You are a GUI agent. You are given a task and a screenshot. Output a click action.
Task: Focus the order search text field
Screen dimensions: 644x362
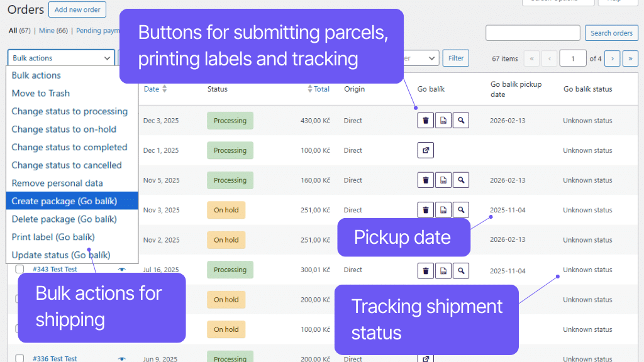point(533,33)
